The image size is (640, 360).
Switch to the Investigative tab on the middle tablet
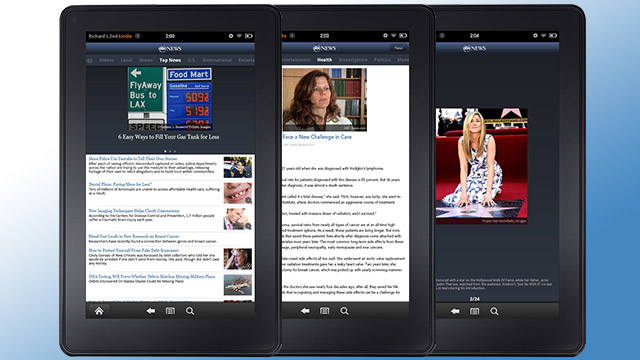point(353,60)
